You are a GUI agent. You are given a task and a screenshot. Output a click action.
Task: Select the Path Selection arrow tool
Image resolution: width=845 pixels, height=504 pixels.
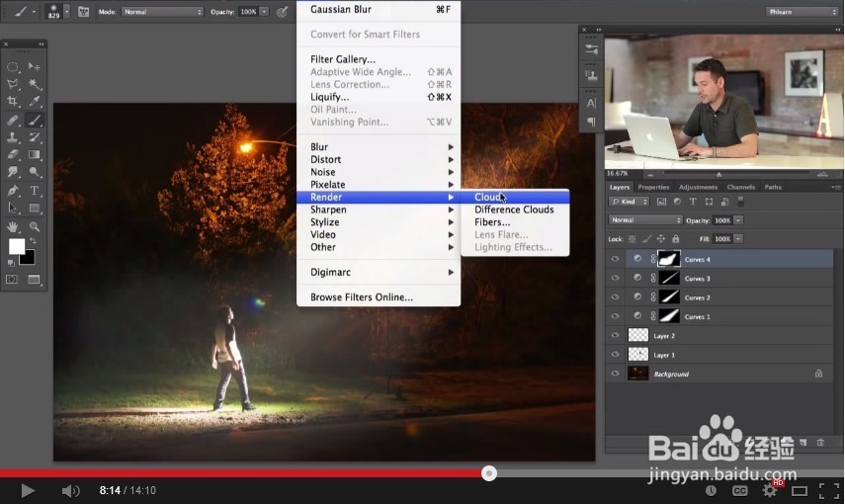(x=13, y=209)
